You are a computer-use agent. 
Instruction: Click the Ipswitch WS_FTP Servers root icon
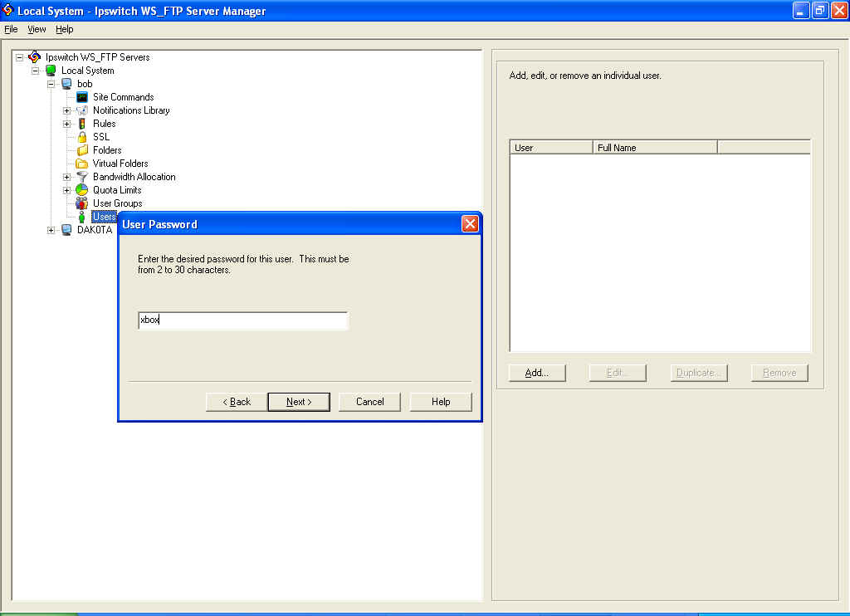coord(34,57)
